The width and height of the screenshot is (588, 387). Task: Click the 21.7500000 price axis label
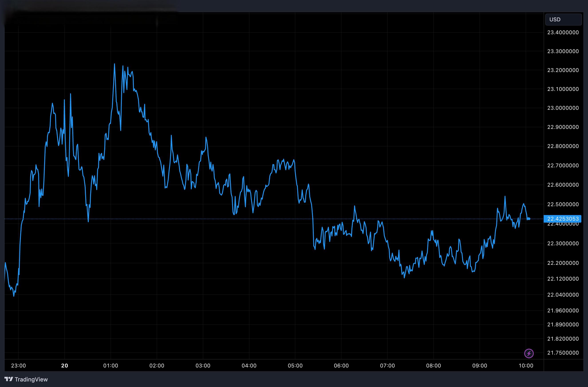(563, 353)
